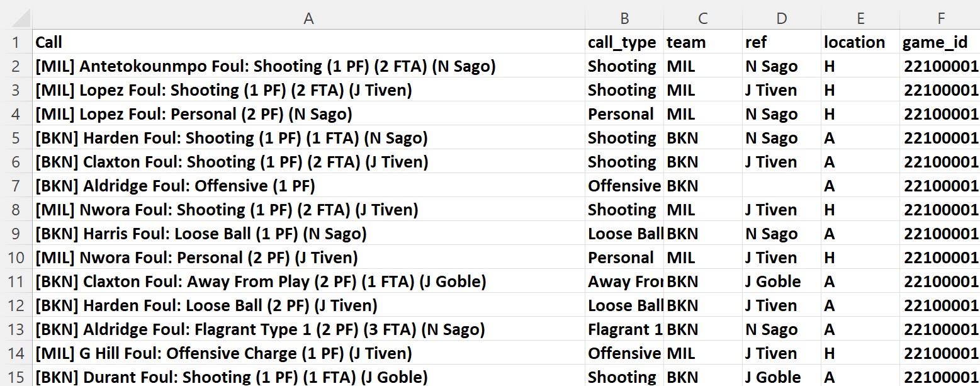The image size is (980, 386).
Task: Click the 'Away From' call_type cell in row 11
Action: (624, 281)
